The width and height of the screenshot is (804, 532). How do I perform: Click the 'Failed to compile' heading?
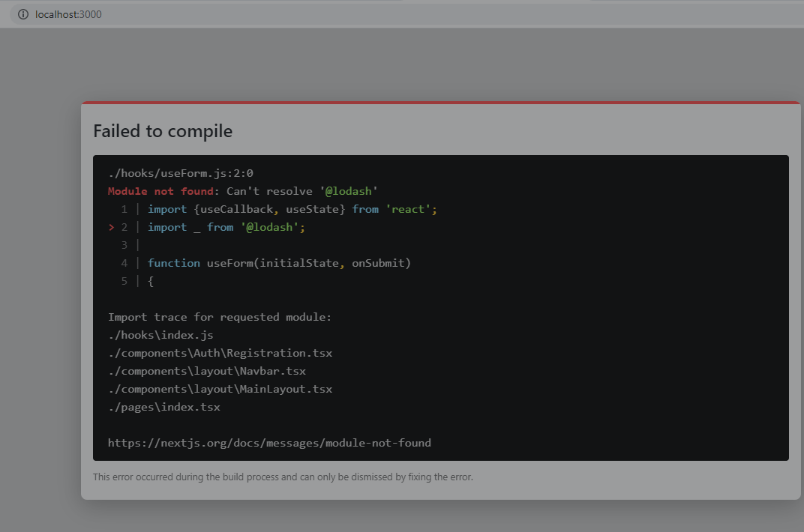(163, 131)
